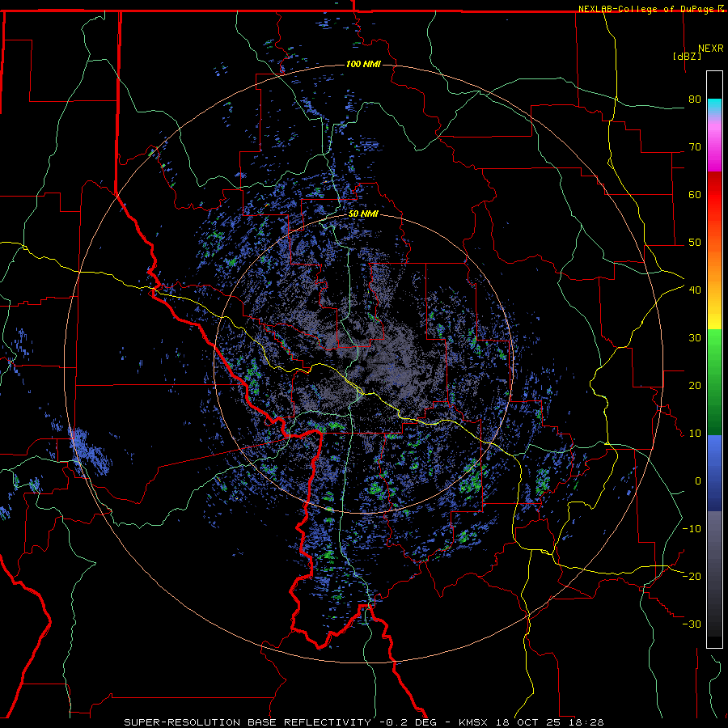Viewport: 728px width, 728px height.
Task: Click the 50 value on the dBZ scale
Action: [x=695, y=243]
